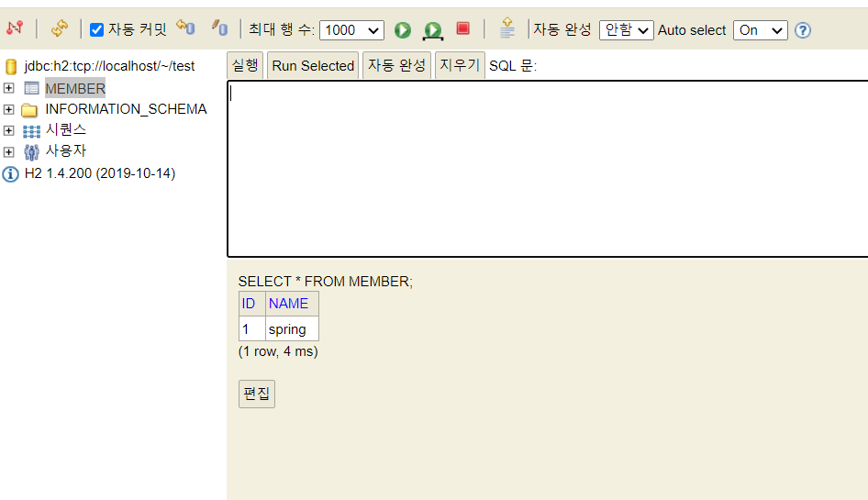Click the MEMBER table icon
This screenshot has width=868, height=500.
(31, 88)
